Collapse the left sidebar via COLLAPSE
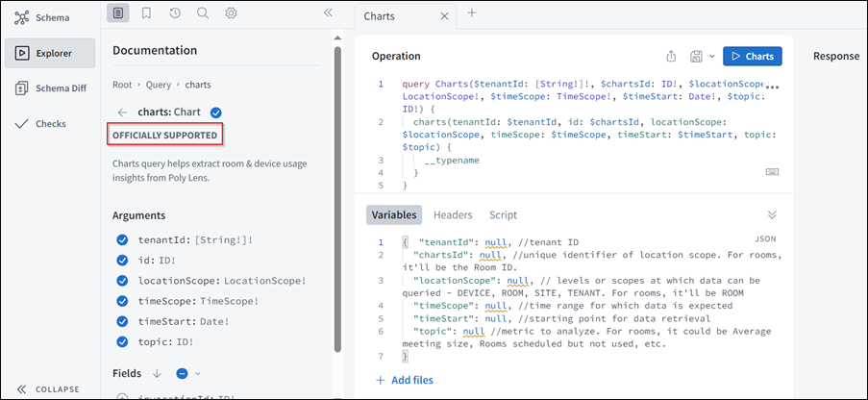 point(48,388)
